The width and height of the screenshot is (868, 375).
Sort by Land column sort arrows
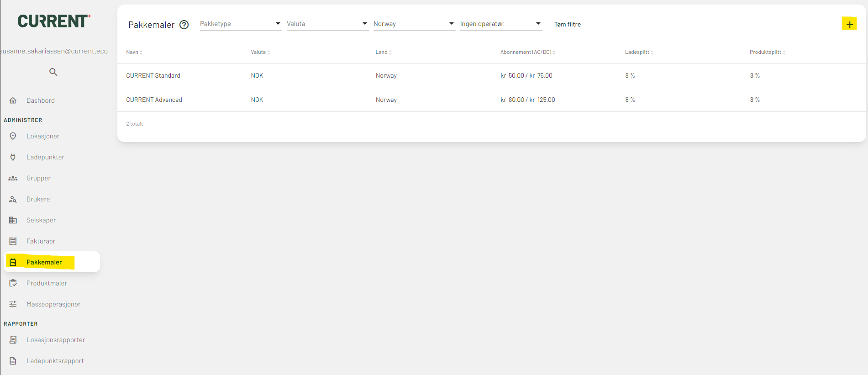click(x=390, y=53)
